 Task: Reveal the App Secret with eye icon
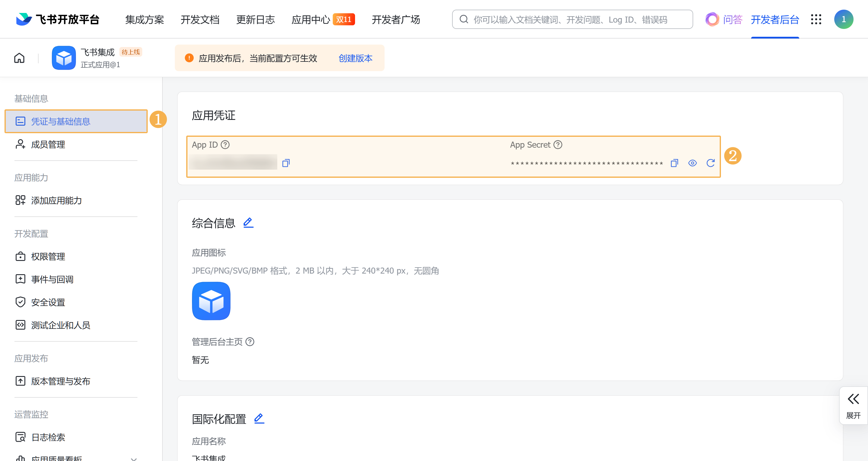click(692, 163)
